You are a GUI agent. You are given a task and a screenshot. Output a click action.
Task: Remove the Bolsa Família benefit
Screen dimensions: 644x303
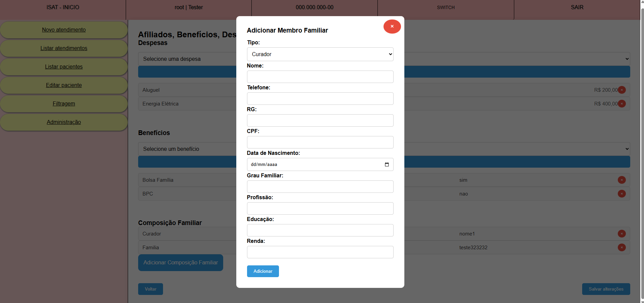[x=621, y=180]
